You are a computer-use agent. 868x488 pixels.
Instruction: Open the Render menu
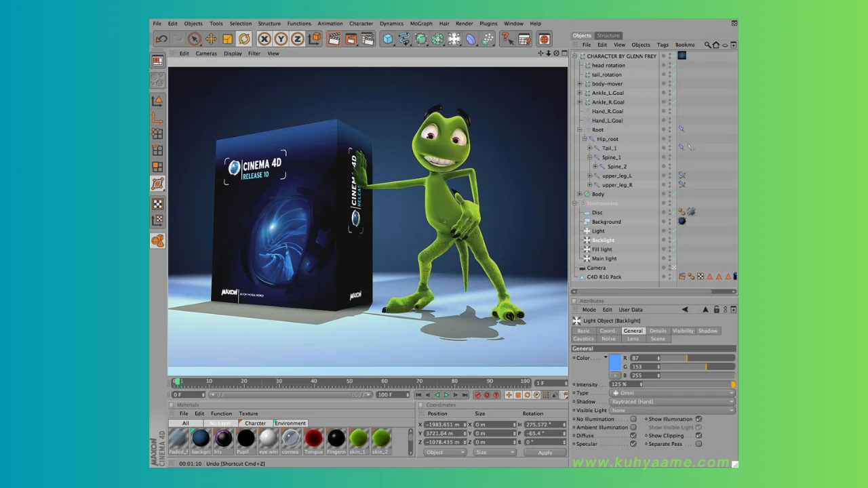point(465,24)
